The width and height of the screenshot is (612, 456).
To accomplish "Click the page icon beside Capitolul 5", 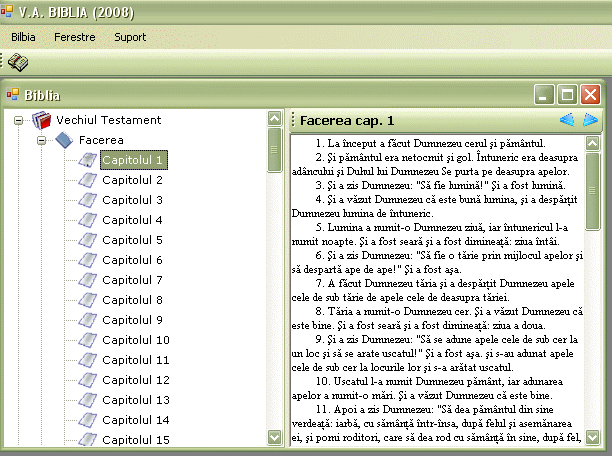I will [x=87, y=240].
